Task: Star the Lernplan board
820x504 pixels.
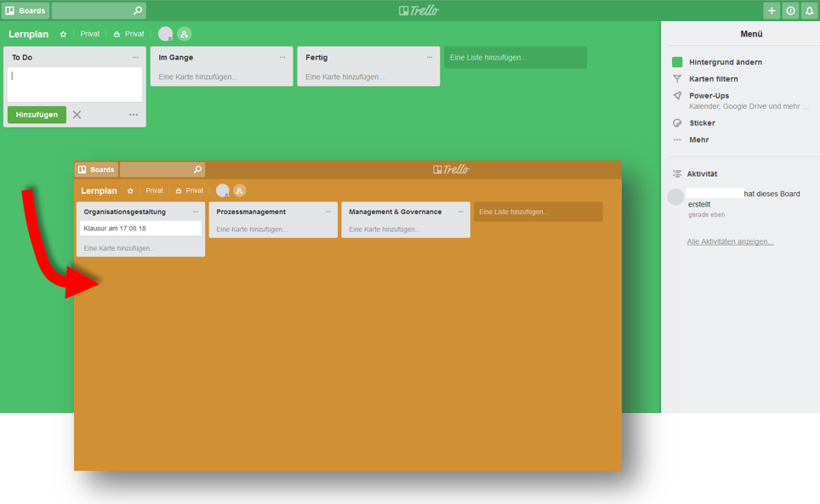Action: point(63,34)
